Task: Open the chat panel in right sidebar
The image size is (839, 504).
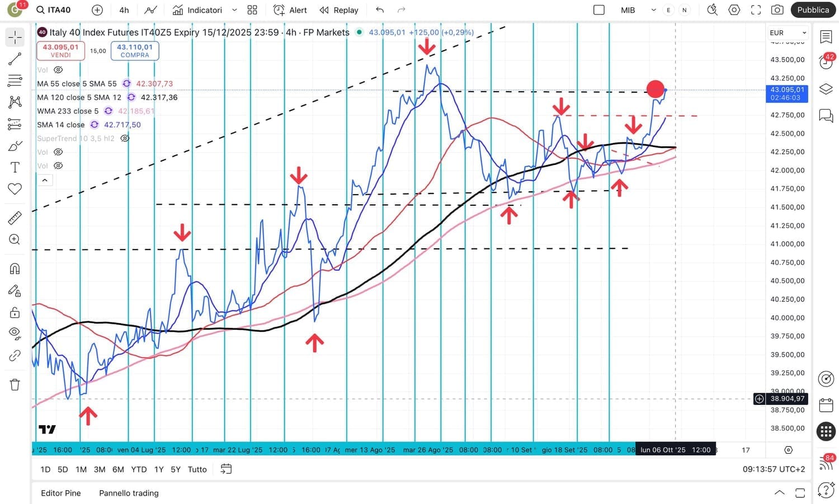Action: [x=826, y=116]
